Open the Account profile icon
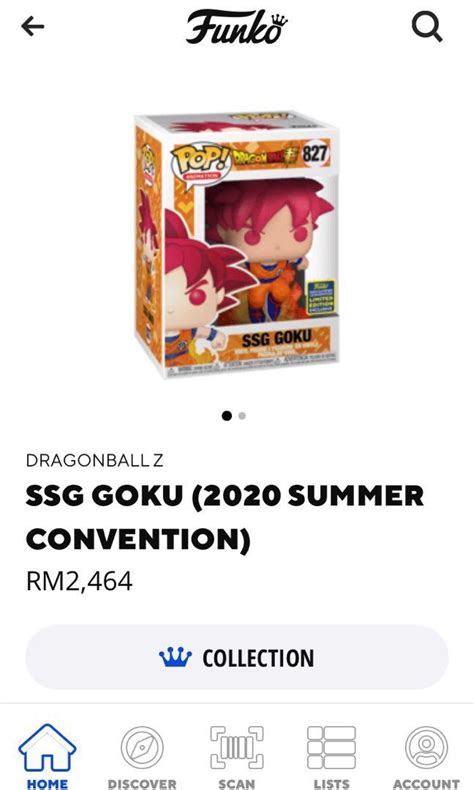 426,748
